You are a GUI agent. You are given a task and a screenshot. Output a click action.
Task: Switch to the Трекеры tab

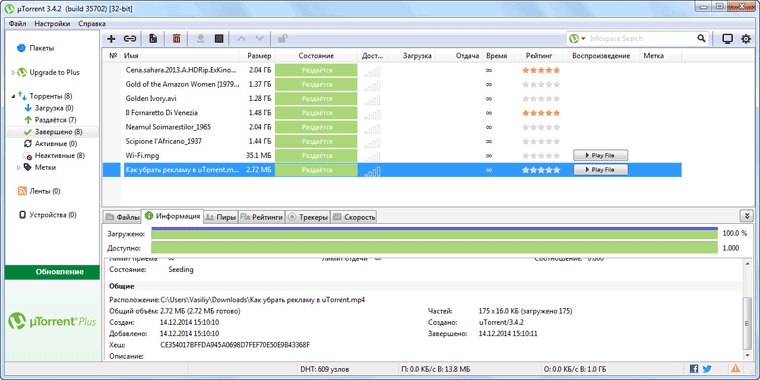click(308, 217)
